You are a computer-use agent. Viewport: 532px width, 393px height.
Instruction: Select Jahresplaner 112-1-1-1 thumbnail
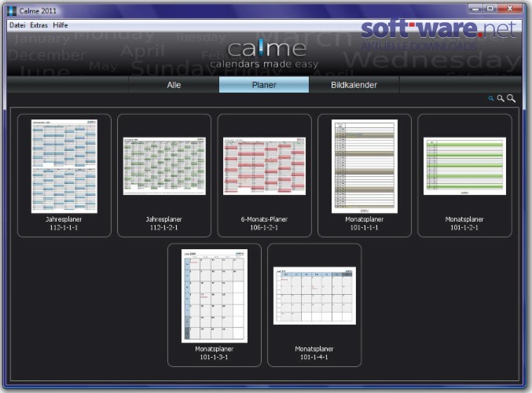64,167
